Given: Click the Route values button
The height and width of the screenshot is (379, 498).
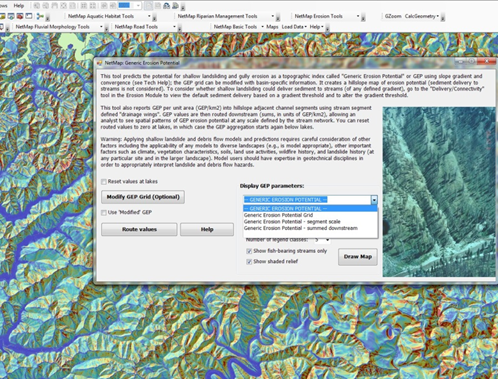Looking at the screenshot, I should click(x=139, y=229).
